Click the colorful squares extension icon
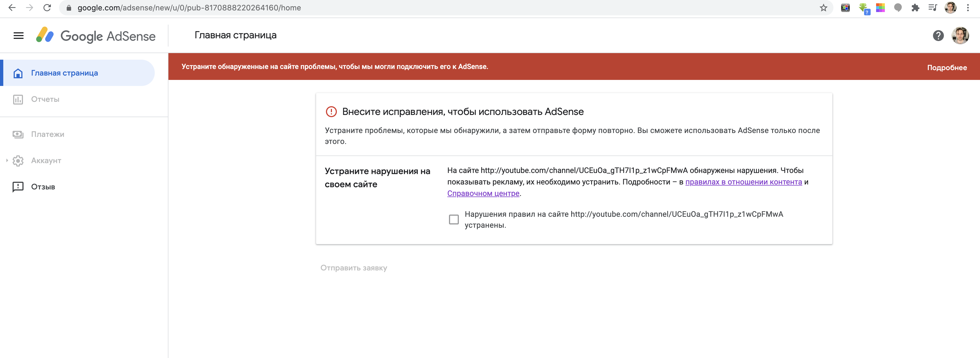 point(880,8)
